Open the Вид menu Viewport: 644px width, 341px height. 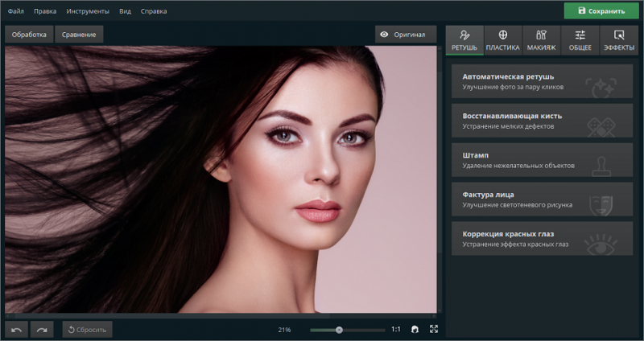click(126, 11)
